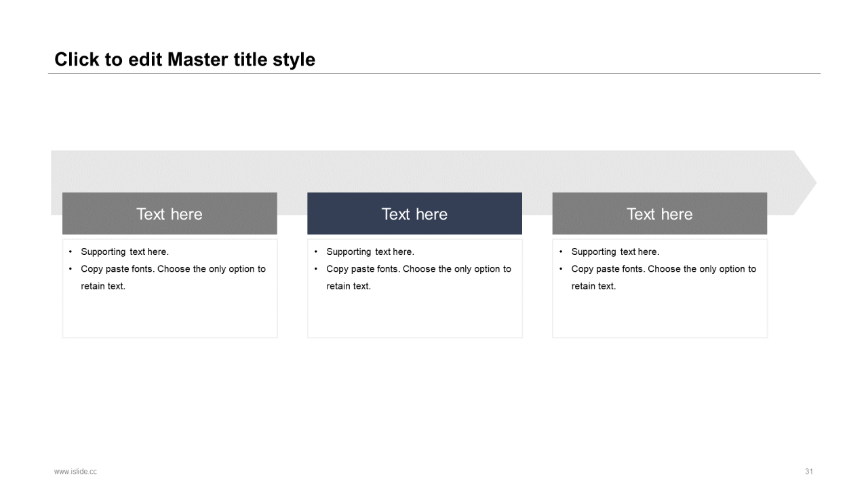Select the slide number 31
This screenshot has width=868, height=488.
pos(809,471)
